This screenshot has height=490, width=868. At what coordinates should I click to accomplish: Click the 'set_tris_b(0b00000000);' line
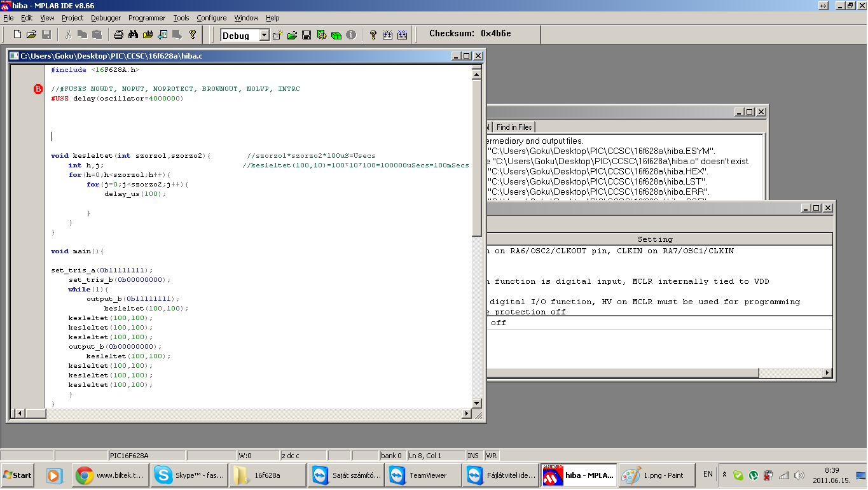point(120,280)
